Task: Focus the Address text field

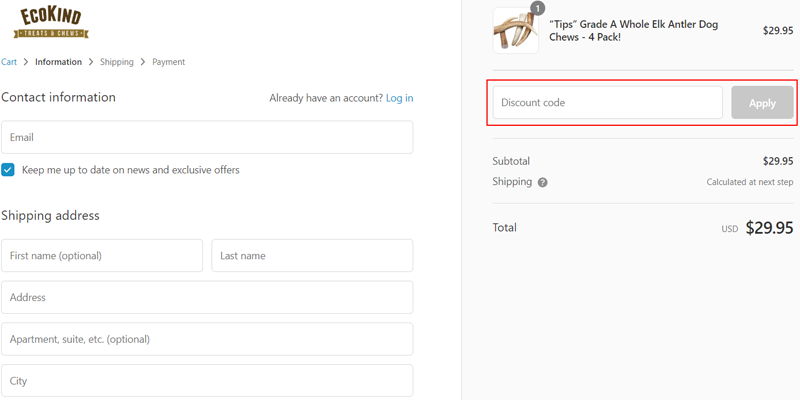Action: 207,297
